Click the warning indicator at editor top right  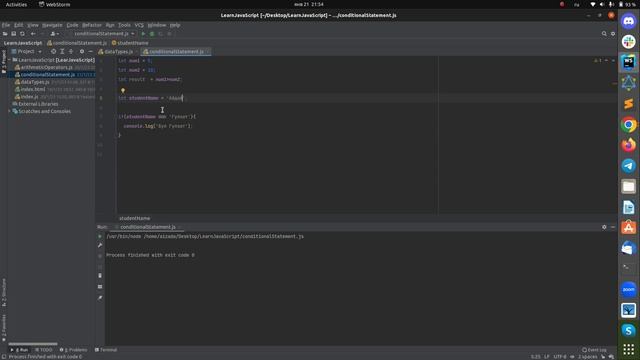598,60
